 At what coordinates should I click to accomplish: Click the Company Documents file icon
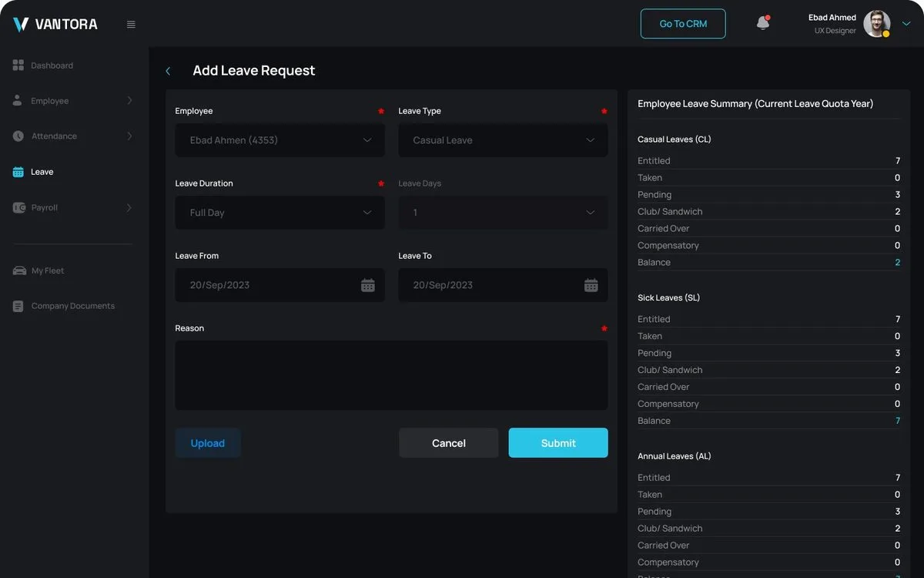[18, 306]
